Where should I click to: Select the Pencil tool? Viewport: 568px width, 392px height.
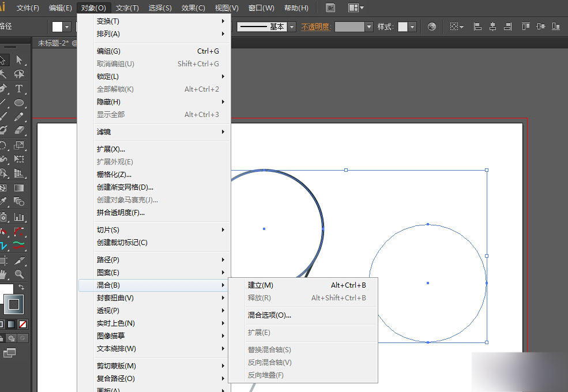coord(19,116)
